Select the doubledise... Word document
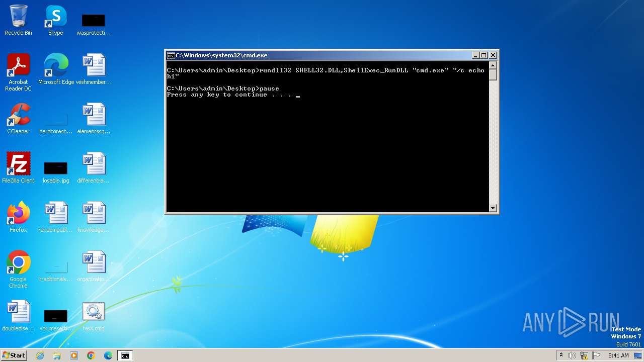This screenshot has height=362, width=644. click(x=18, y=316)
